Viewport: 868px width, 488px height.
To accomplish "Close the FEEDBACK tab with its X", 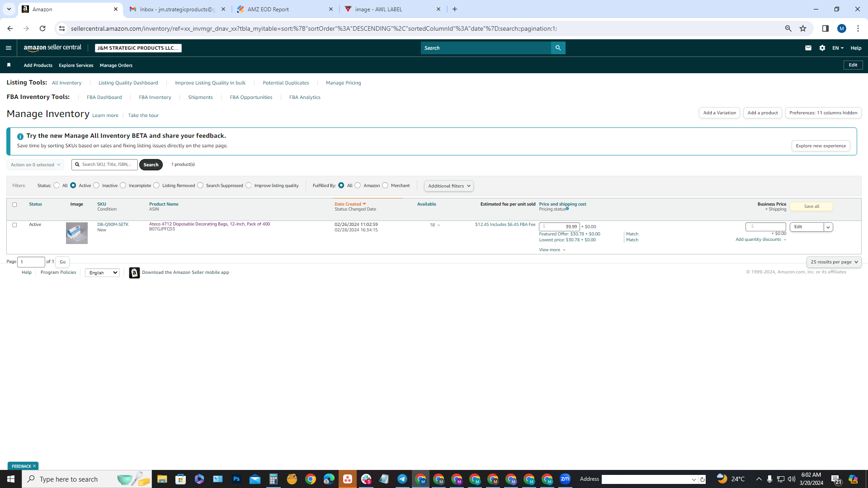I will tap(34, 466).
